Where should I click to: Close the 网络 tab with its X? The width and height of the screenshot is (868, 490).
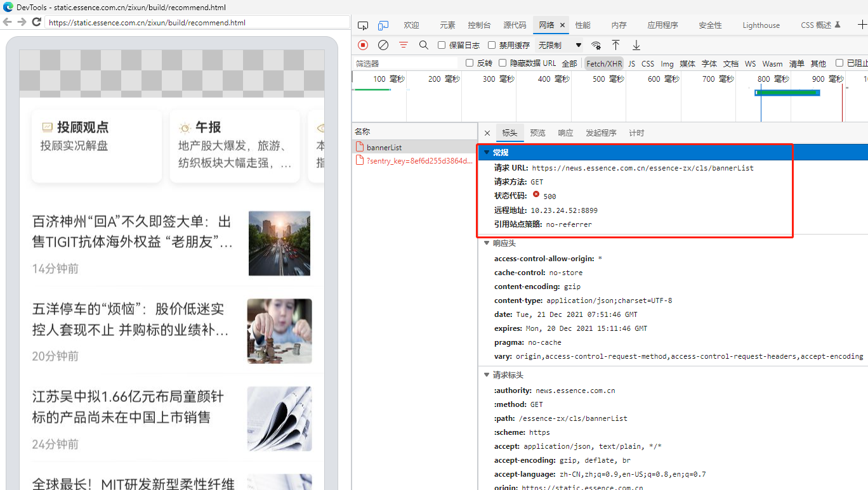pos(562,25)
